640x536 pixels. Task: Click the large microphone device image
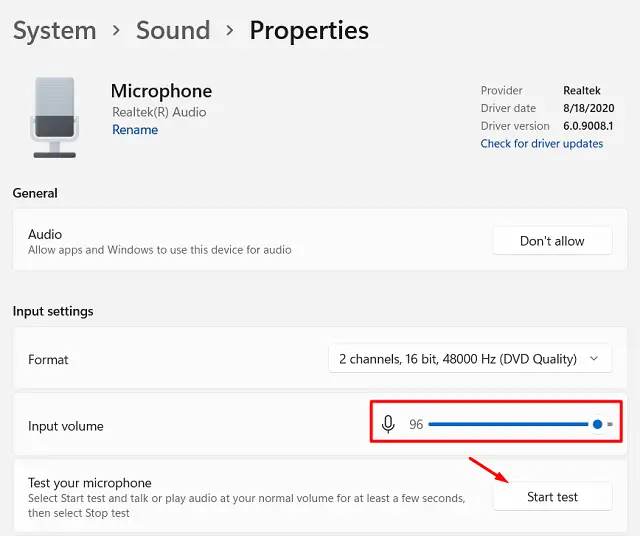[54, 117]
